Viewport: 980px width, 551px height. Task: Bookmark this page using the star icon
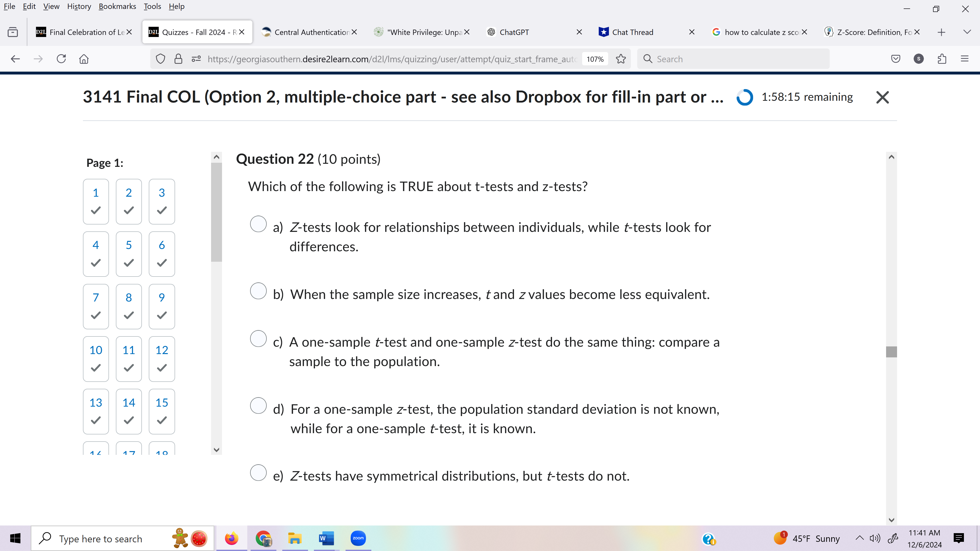(x=620, y=59)
